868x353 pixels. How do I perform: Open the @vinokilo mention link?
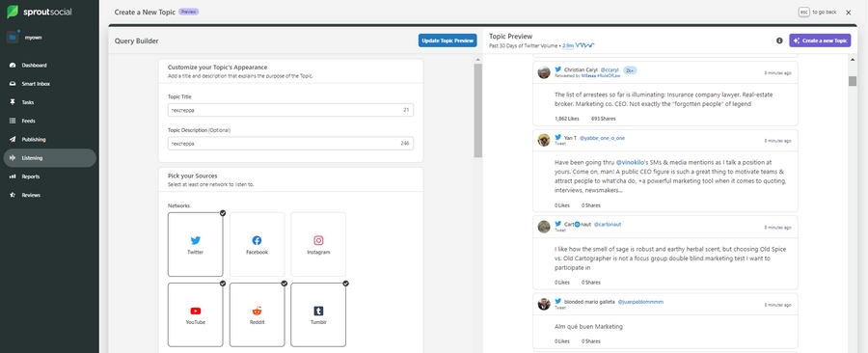(631, 163)
